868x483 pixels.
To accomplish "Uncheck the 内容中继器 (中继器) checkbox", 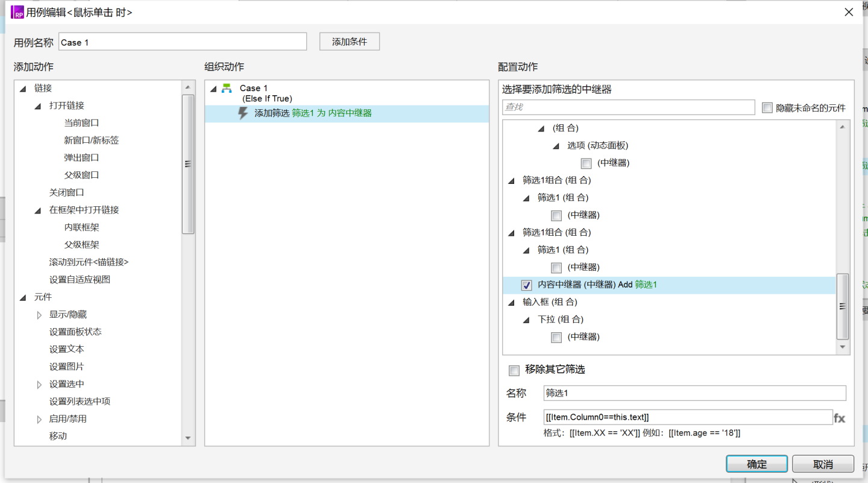I will click(526, 285).
